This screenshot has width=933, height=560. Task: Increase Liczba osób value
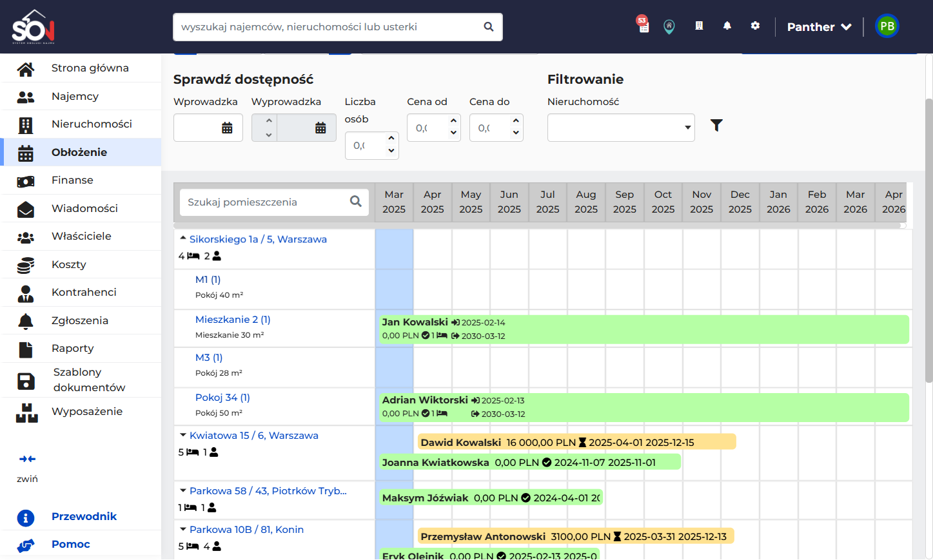tap(391, 138)
